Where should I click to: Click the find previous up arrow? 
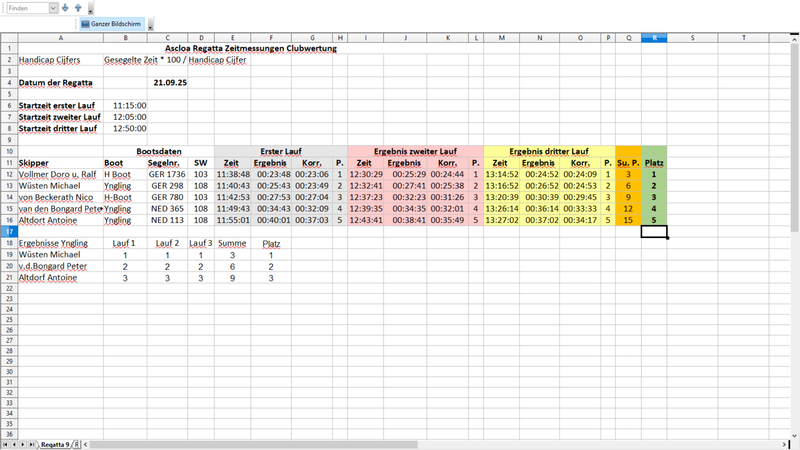pyautogui.click(x=78, y=7)
